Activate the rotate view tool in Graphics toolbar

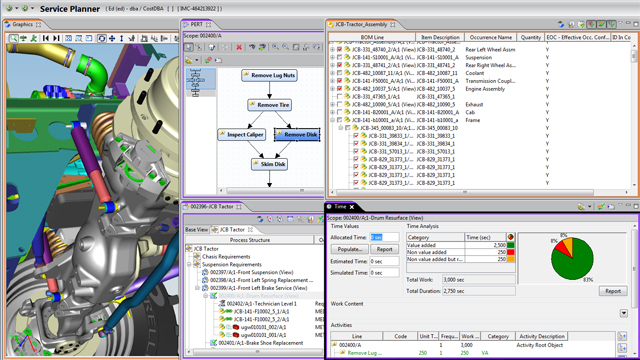click(x=102, y=38)
